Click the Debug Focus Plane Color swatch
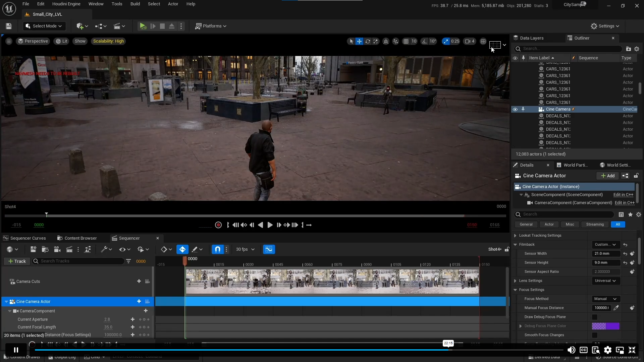 [605, 326]
